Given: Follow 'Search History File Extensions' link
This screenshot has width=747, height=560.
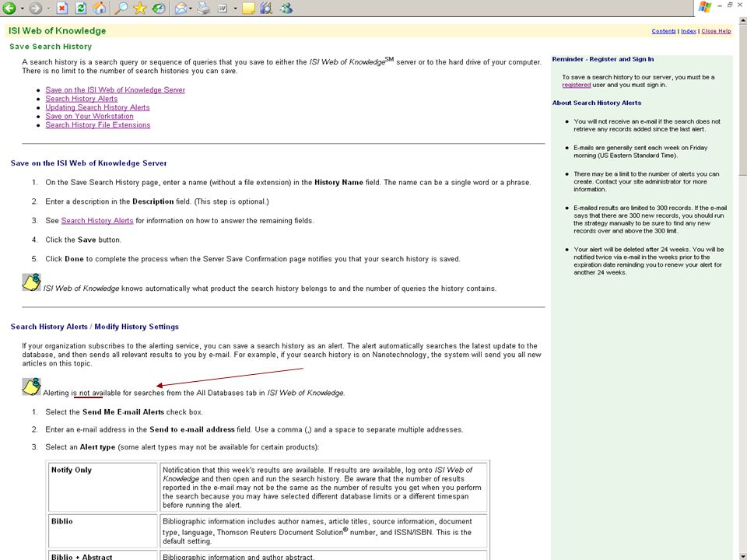Looking at the screenshot, I should click(x=98, y=124).
